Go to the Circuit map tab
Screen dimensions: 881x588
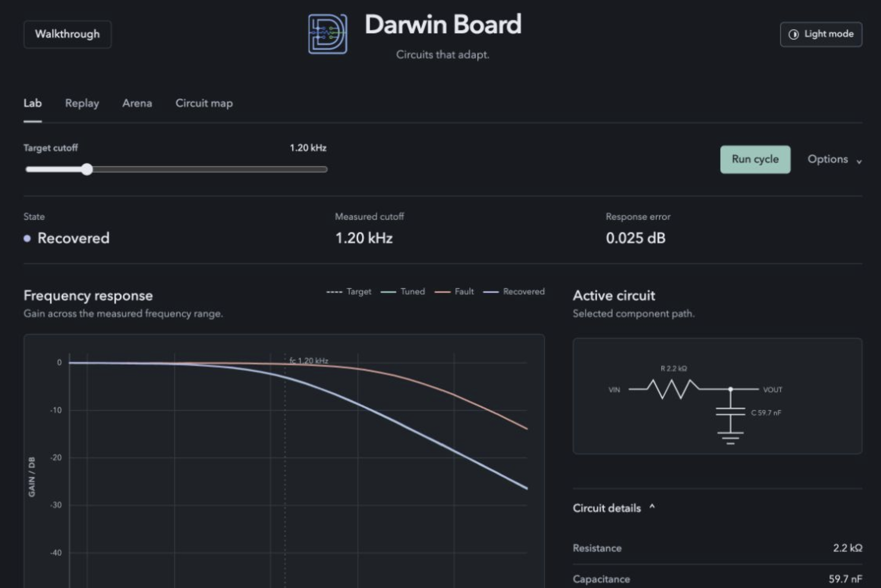click(204, 103)
